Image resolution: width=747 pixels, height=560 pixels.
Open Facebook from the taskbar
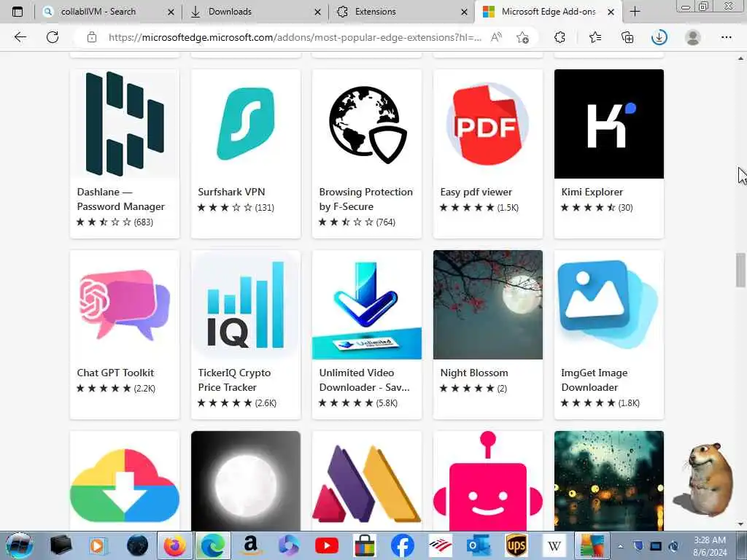tap(402, 545)
